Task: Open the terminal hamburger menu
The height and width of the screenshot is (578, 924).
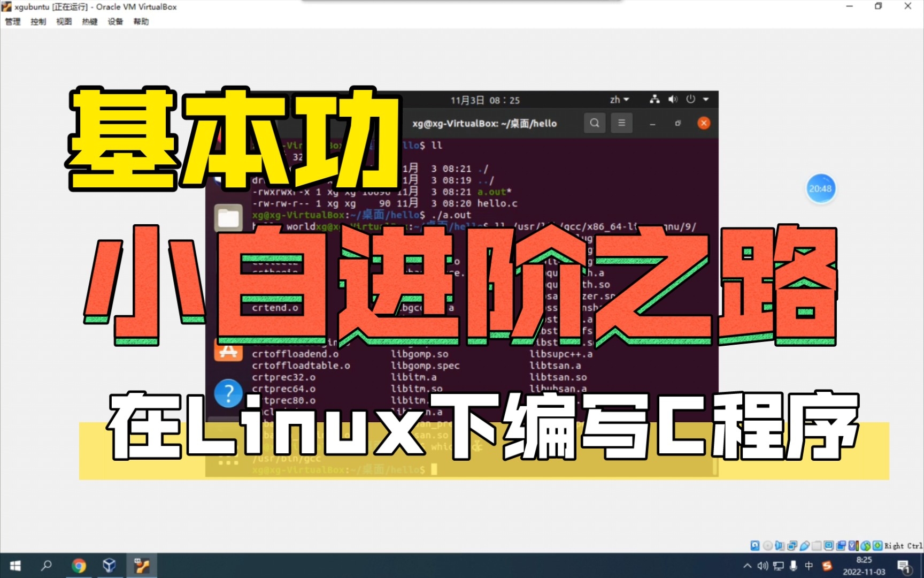Action: (x=621, y=123)
